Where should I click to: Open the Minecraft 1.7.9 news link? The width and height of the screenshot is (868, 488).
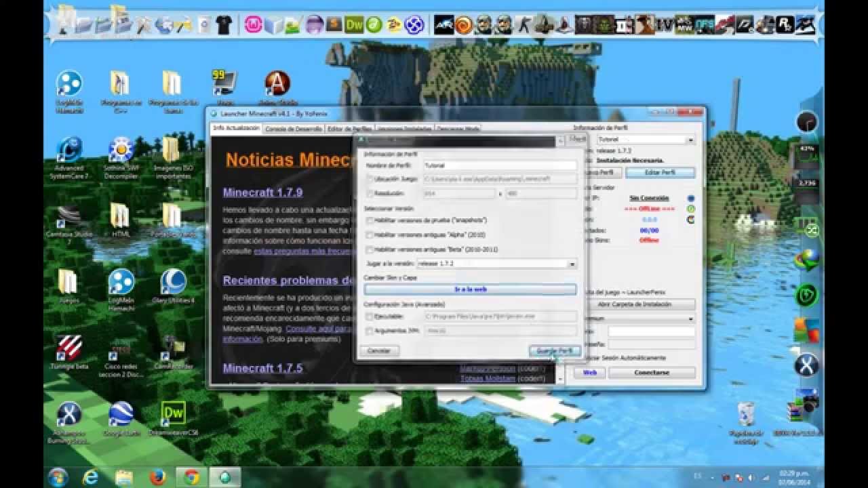[262, 192]
